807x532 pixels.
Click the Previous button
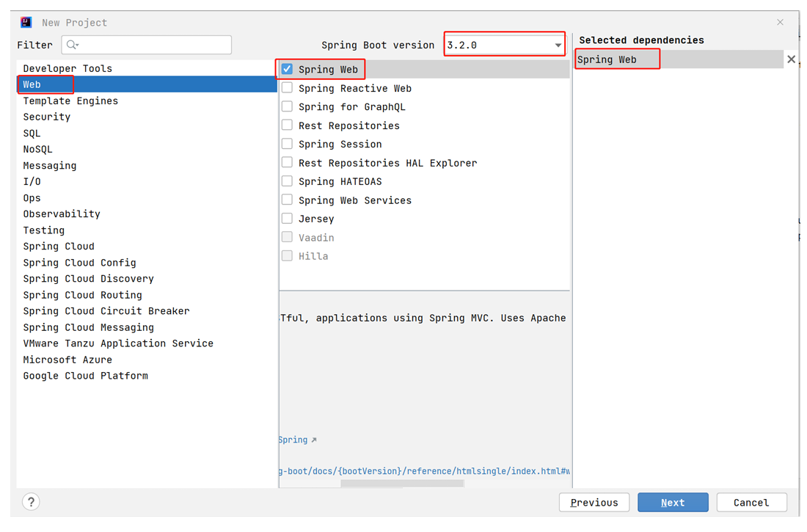click(x=594, y=502)
